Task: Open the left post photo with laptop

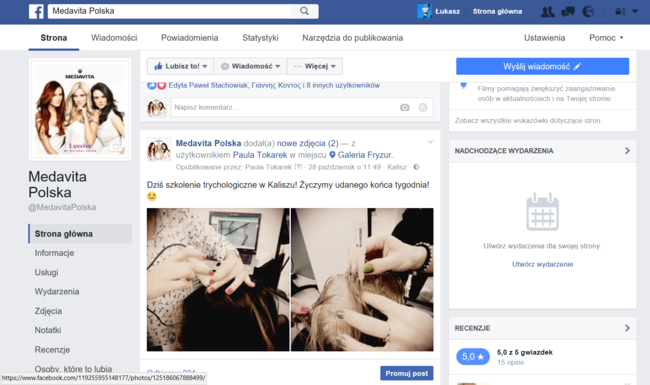Action: point(218,280)
